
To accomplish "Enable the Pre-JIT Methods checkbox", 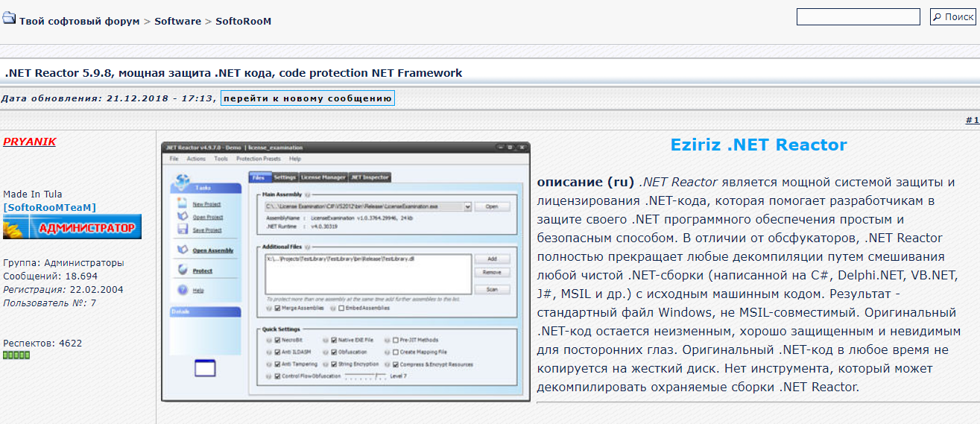I will [395, 340].
